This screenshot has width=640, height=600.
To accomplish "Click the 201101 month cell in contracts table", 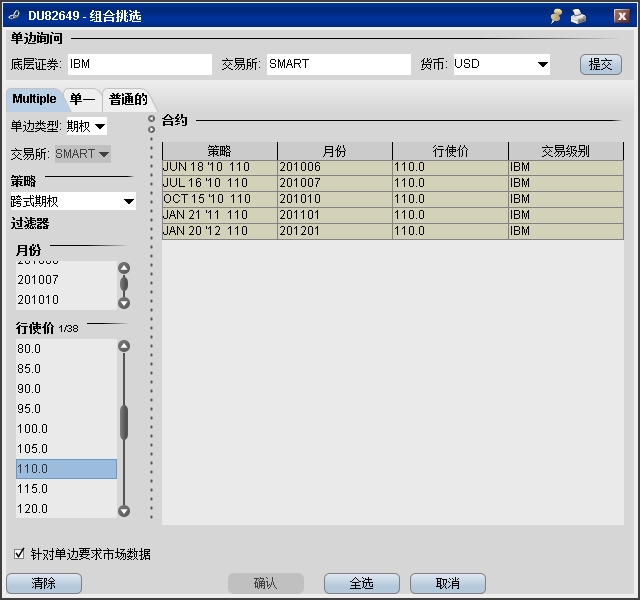I will [335, 215].
